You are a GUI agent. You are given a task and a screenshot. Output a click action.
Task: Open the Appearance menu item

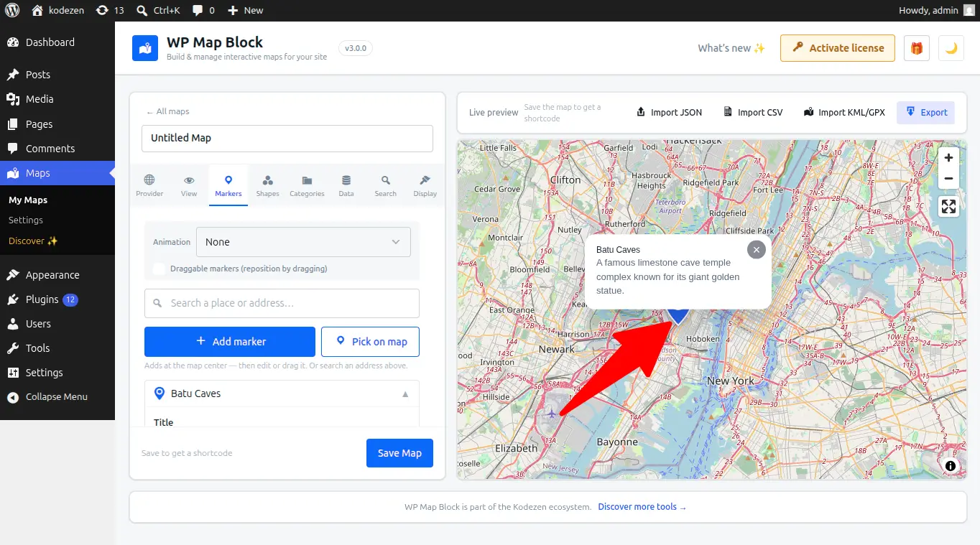tap(57, 275)
